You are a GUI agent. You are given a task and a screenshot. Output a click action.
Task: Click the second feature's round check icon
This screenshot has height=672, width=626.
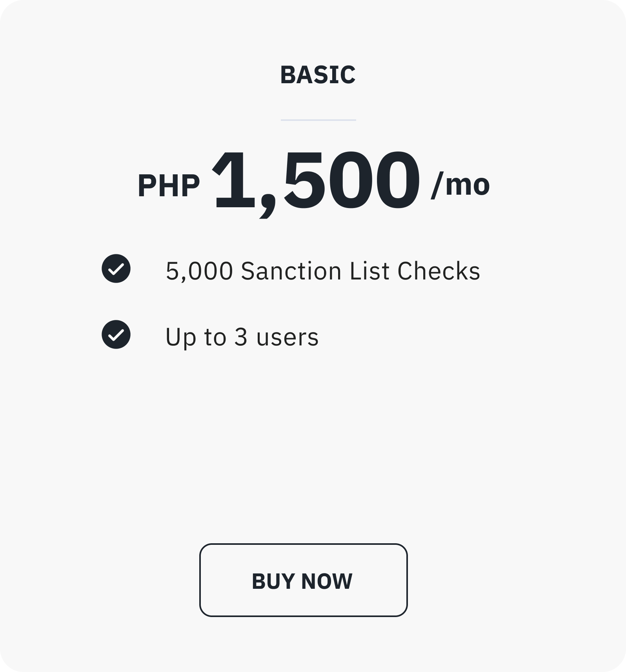(x=116, y=334)
